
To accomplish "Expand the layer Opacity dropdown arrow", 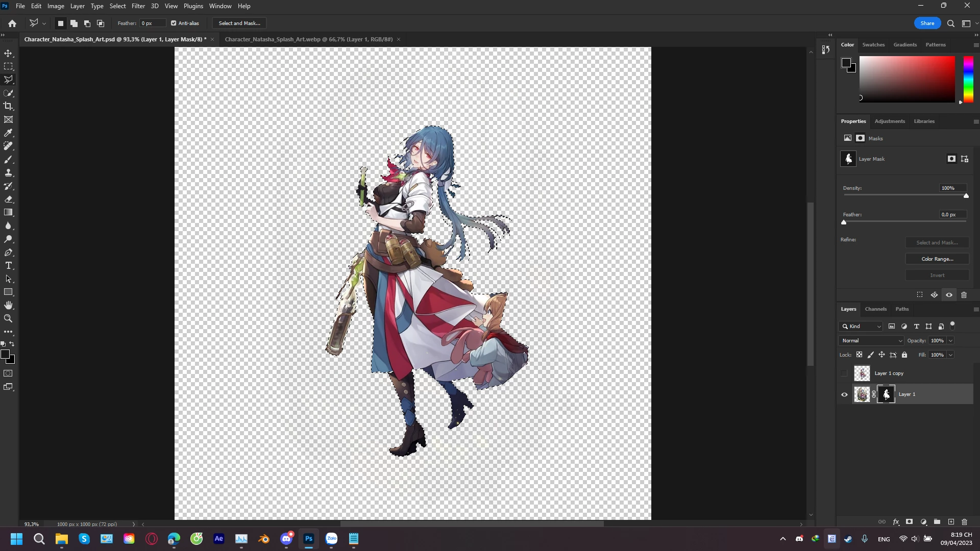I will click(950, 341).
